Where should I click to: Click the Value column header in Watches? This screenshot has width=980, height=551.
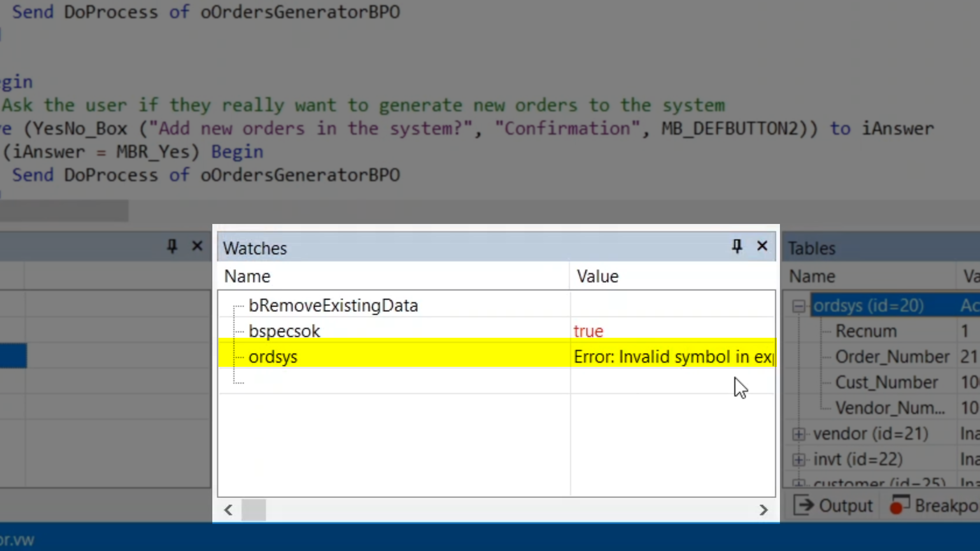[x=597, y=277]
